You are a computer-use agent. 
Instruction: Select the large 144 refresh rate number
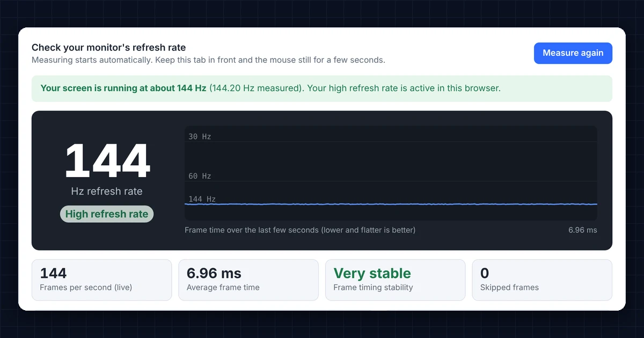pos(107,161)
